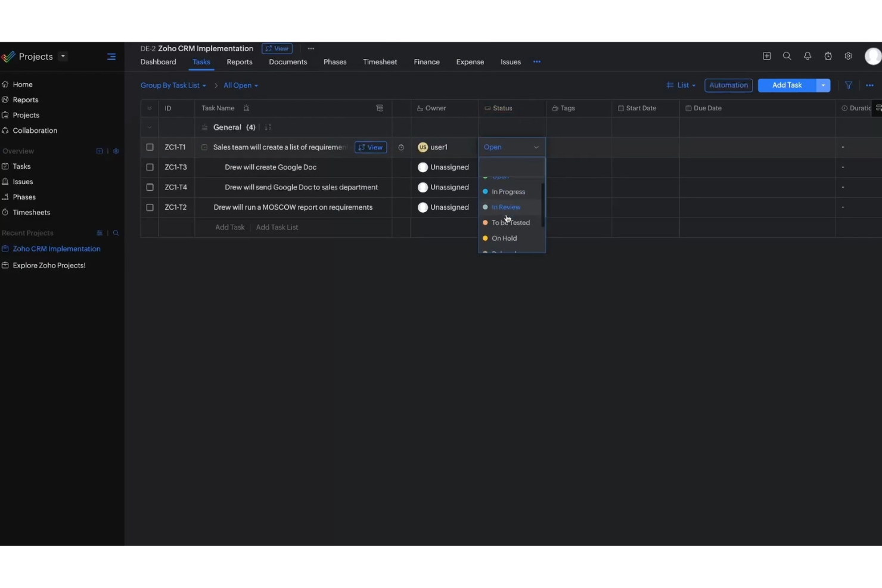Click the Overview settings gear in sidebar
The image size is (882, 588).
pyautogui.click(x=116, y=151)
